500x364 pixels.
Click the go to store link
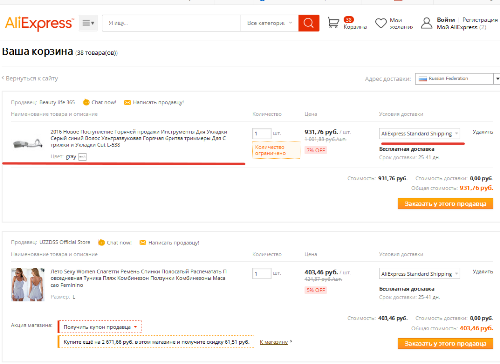pos(275,342)
